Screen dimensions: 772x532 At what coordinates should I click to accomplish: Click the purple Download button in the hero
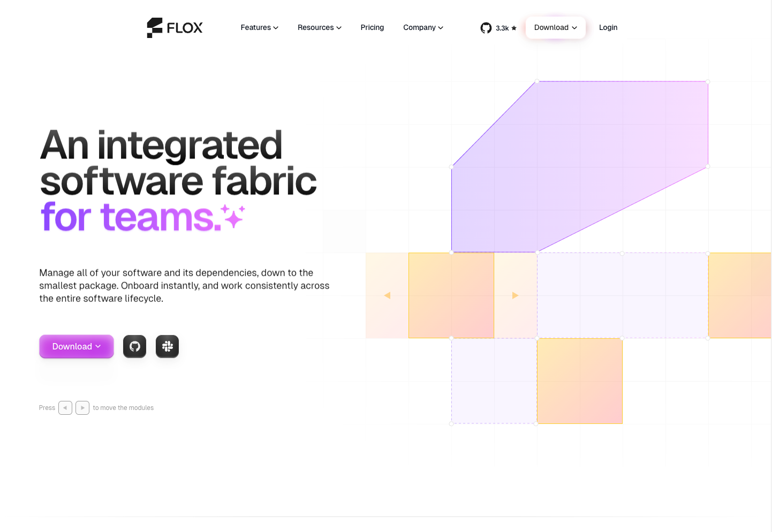(76, 346)
